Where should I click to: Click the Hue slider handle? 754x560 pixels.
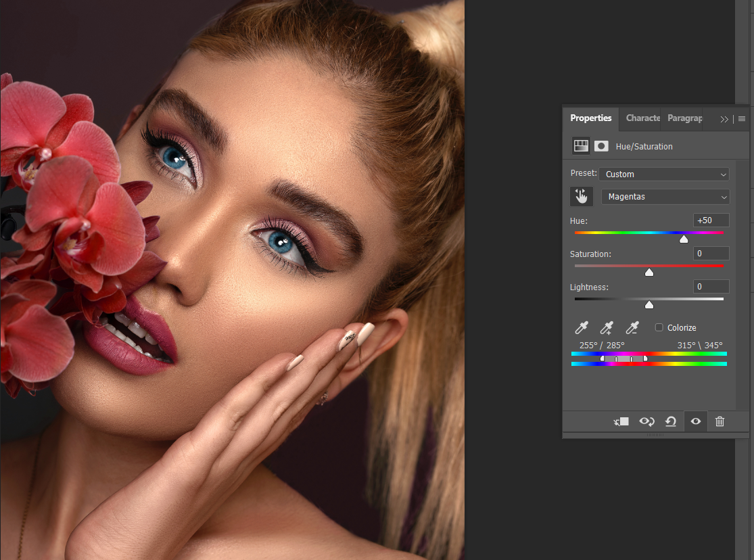coord(684,239)
